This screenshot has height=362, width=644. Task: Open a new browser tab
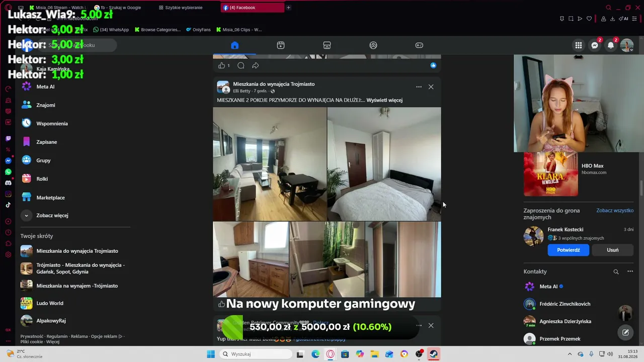coord(288,8)
